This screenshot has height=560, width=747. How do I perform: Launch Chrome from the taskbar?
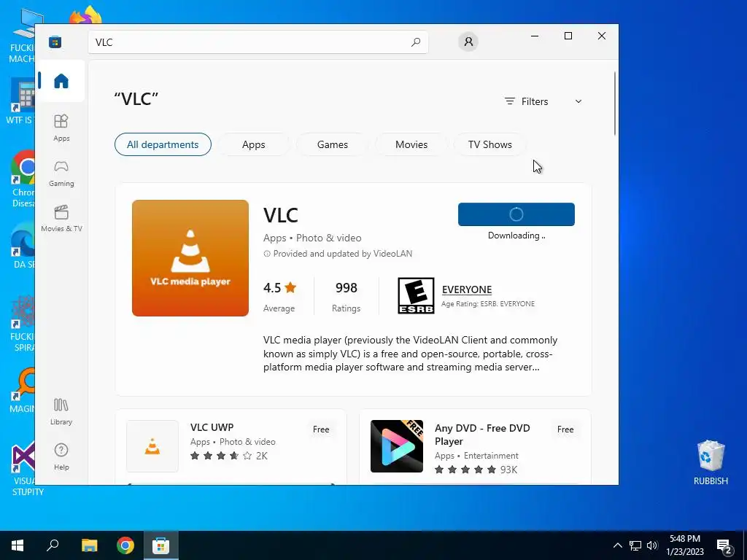coord(125,545)
